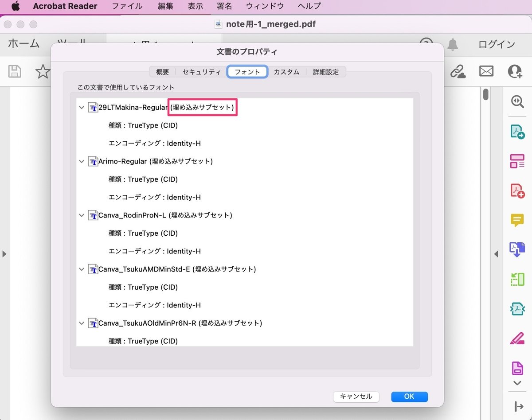
Task: Click the font icon beside 29LTMakina-Regular
Action: (x=93, y=108)
